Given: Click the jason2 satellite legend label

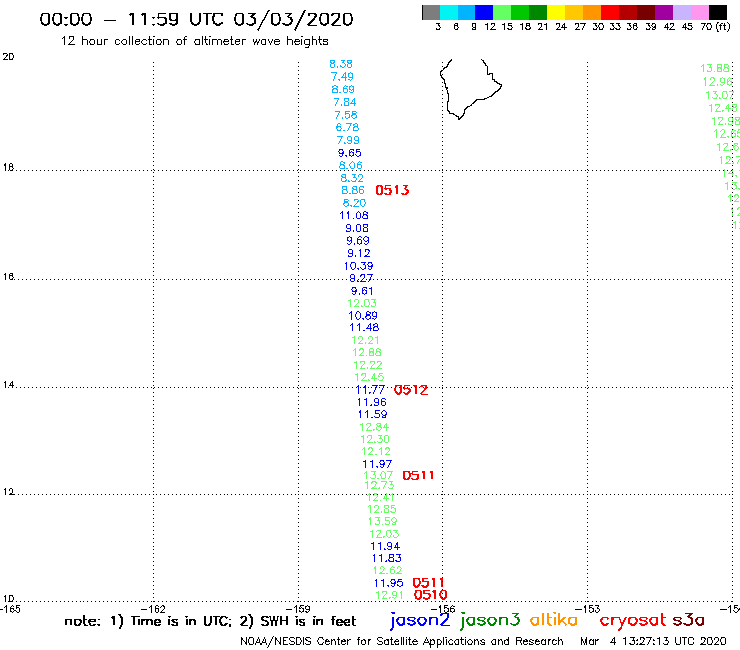Looking at the screenshot, I should [x=420, y=620].
